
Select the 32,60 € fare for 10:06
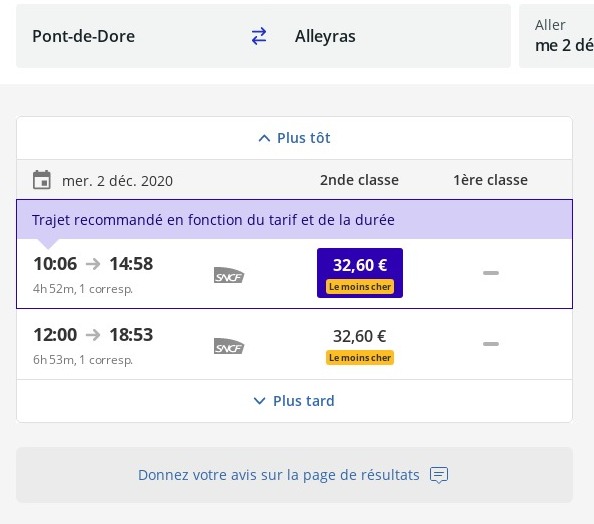[360, 273]
